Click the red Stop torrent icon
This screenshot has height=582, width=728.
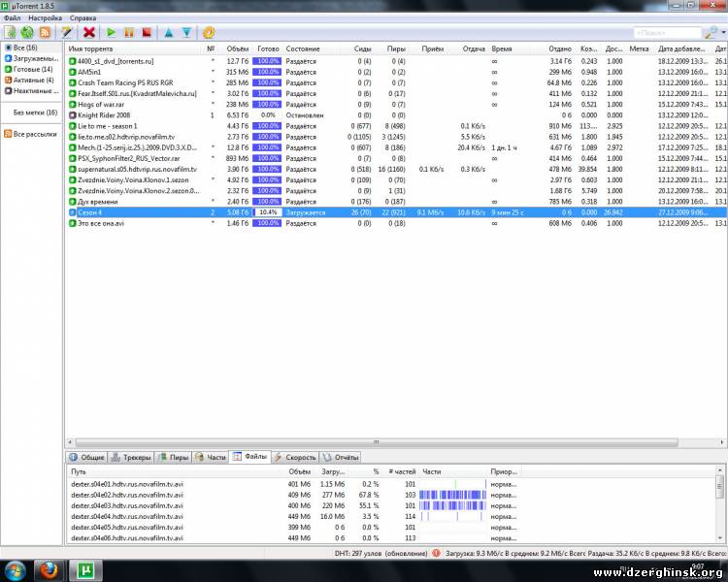(147, 32)
